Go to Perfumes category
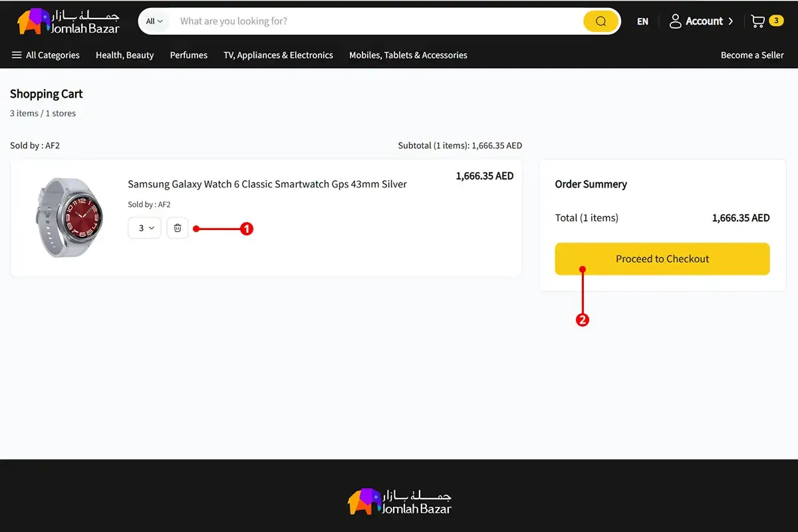Image resolution: width=798 pixels, height=532 pixels. coord(188,55)
